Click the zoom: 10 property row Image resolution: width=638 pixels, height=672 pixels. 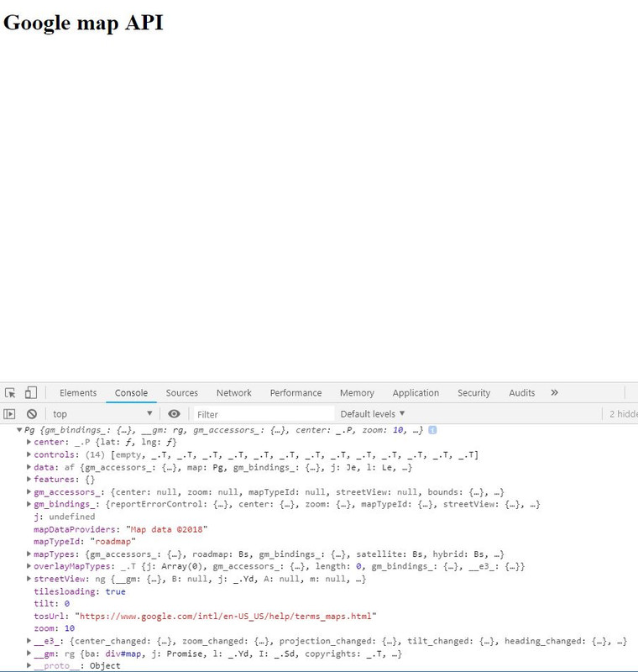pyautogui.click(x=55, y=628)
